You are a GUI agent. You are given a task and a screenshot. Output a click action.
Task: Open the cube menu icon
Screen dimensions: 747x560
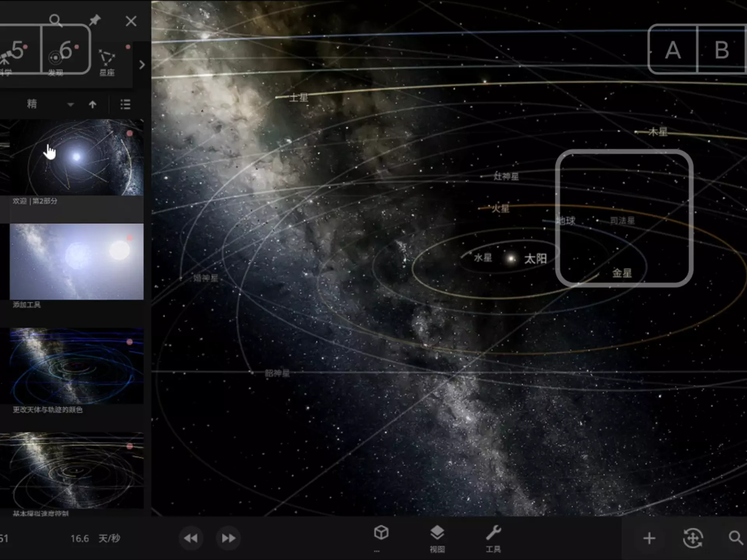point(381,533)
